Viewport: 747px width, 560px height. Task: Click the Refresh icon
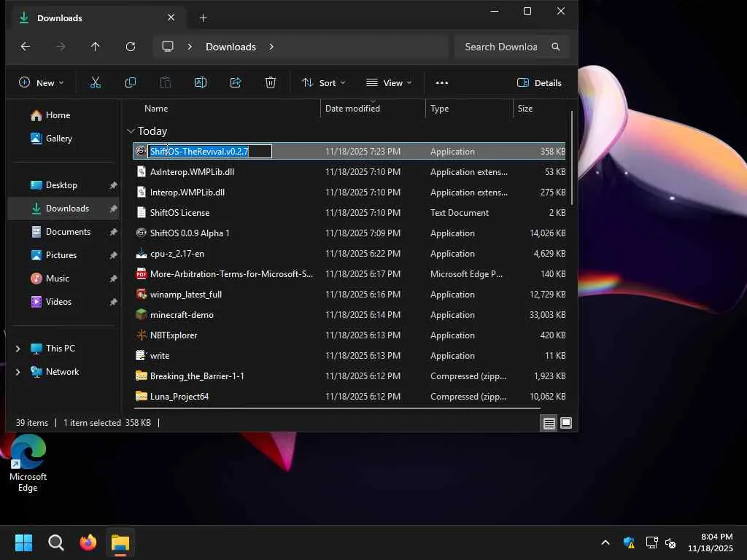131,47
